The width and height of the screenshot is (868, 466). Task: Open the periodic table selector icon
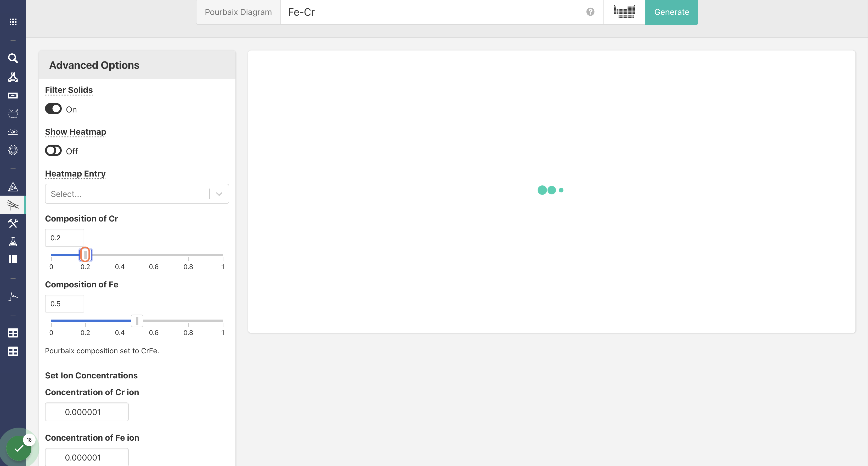(x=624, y=12)
